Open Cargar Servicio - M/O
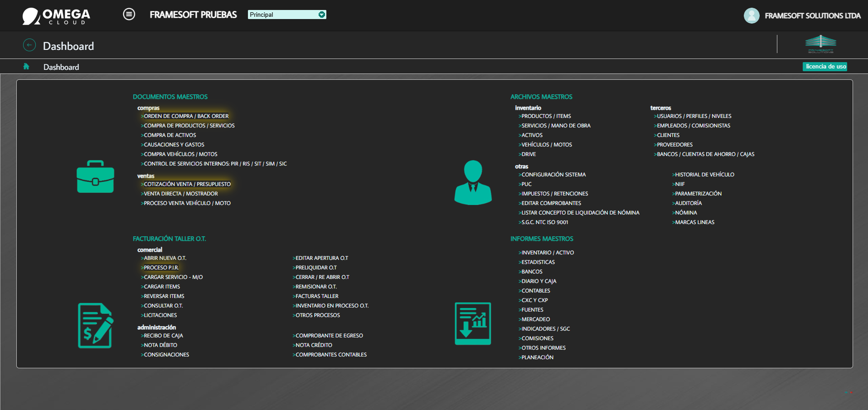Screen dimensions: 868x410 173,277
